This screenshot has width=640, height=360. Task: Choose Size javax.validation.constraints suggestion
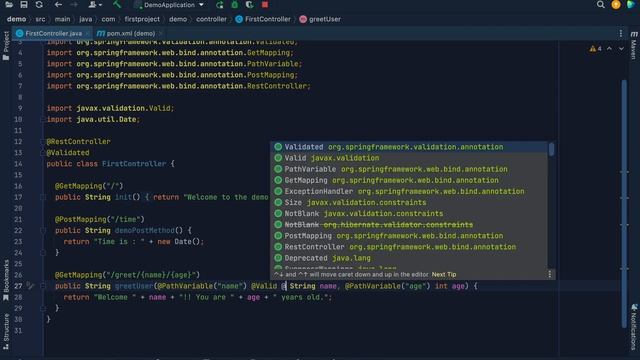[409, 202]
